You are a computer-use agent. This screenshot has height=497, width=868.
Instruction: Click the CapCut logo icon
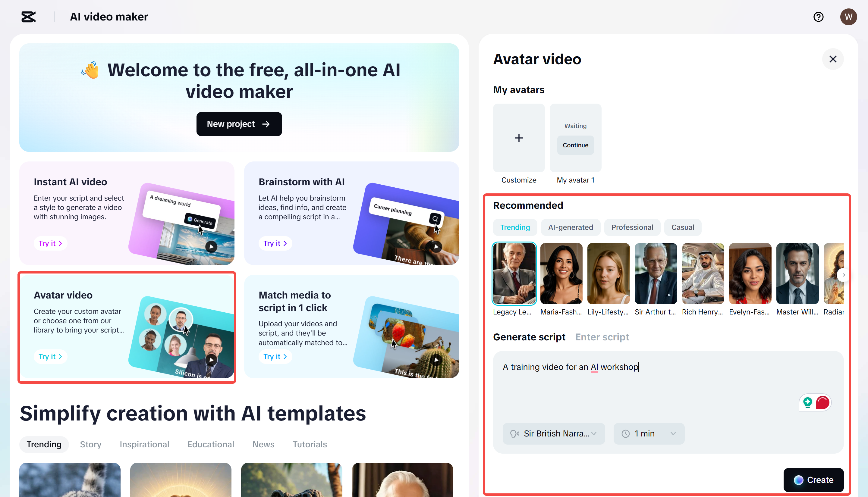28,17
